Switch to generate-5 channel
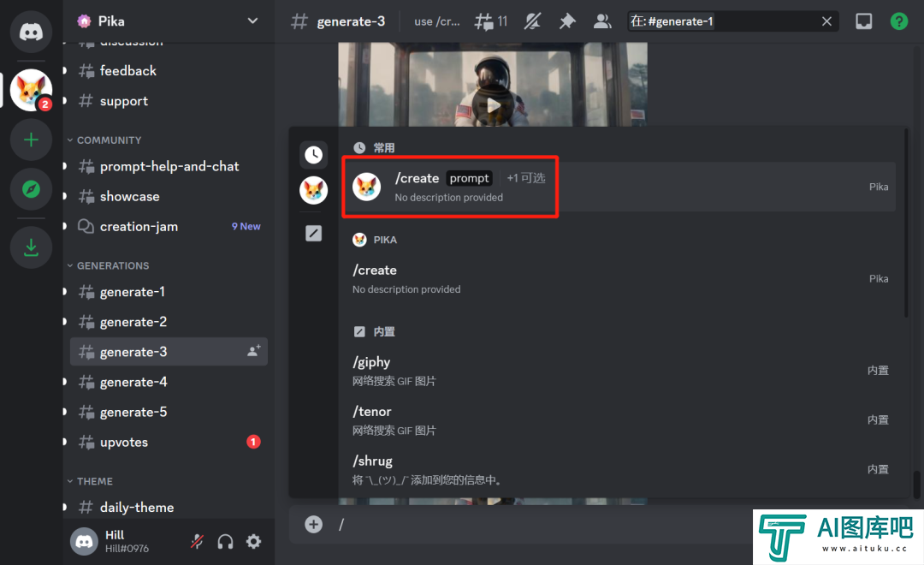This screenshot has height=565, width=924. [x=169, y=413]
